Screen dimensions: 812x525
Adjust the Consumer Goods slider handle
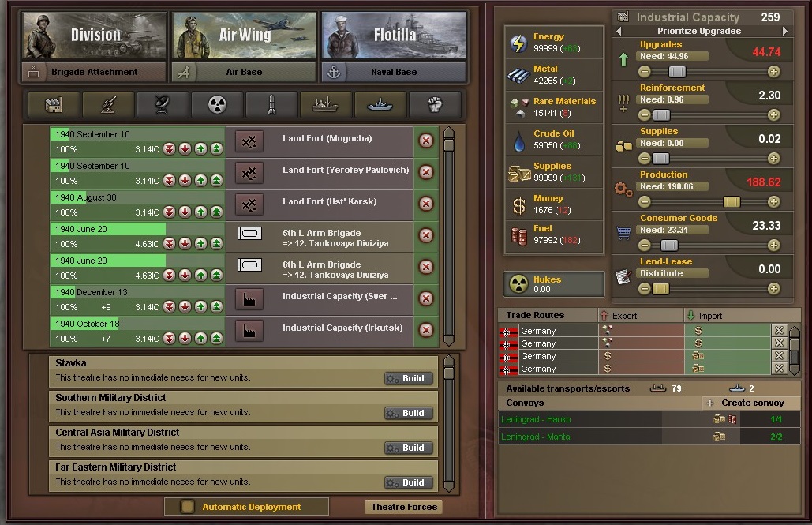[668, 246]
